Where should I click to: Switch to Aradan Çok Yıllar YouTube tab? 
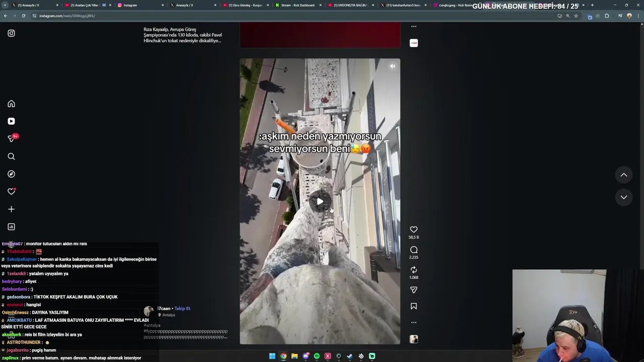[x=87, y=5]
